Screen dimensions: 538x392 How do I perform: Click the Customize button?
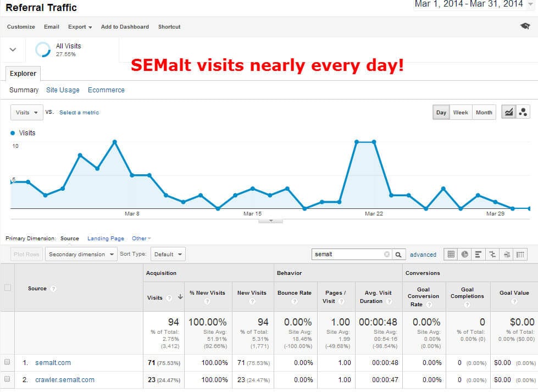(21, 27)
